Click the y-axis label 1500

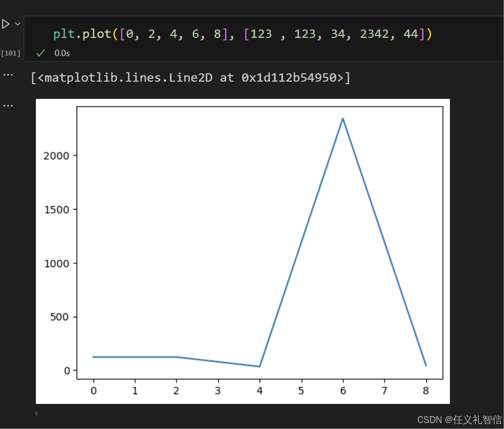57,210
